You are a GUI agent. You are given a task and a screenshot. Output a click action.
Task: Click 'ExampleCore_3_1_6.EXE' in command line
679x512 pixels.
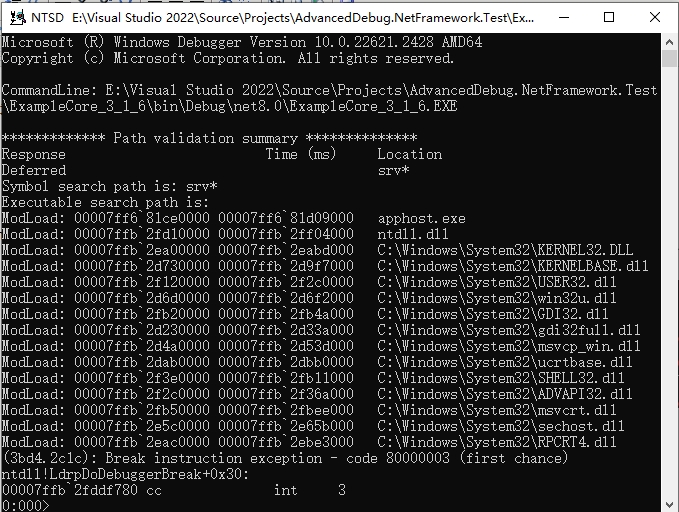[x=373, y=107]
